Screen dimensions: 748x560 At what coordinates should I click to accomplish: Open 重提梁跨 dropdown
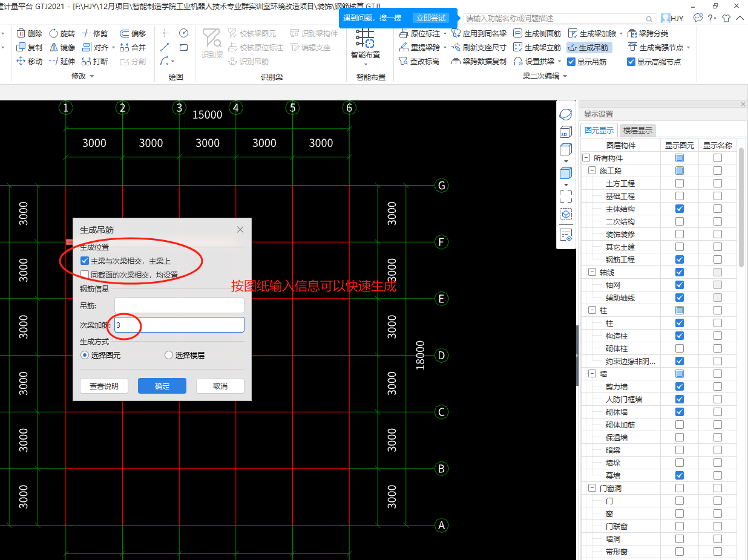coord(445,47)
